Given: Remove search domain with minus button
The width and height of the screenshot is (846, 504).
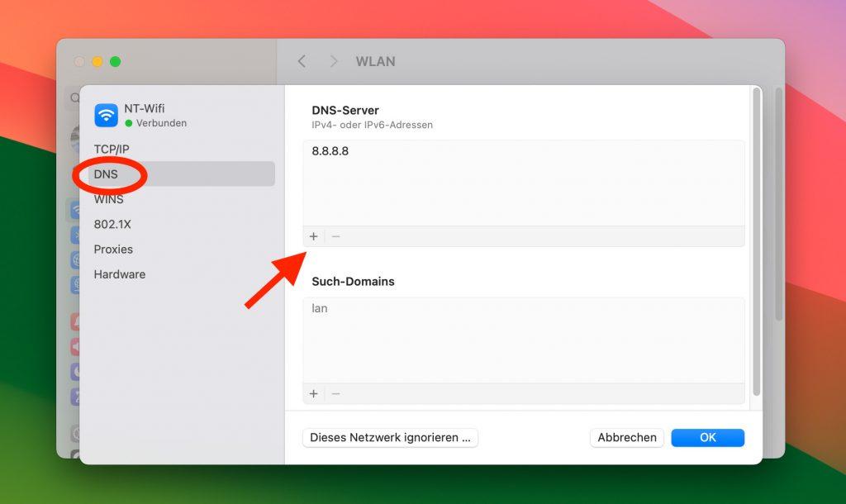Looking at the screenshot, I should (x=335, y=394).
